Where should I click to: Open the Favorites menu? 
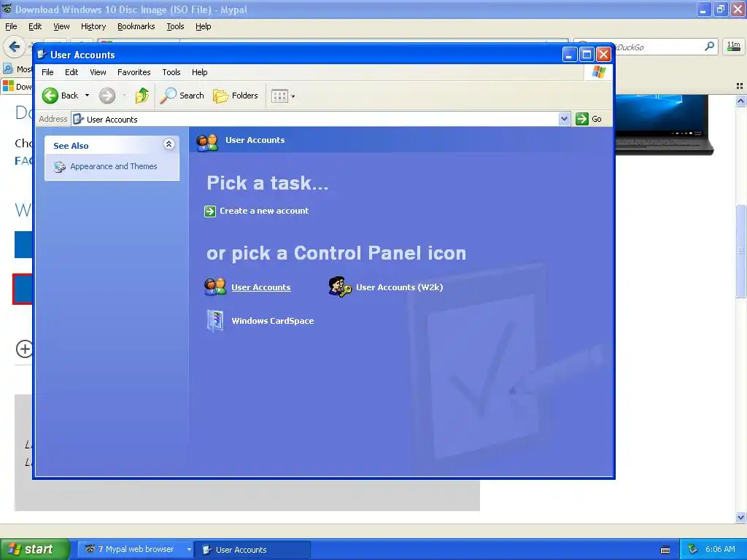(134, 72)
